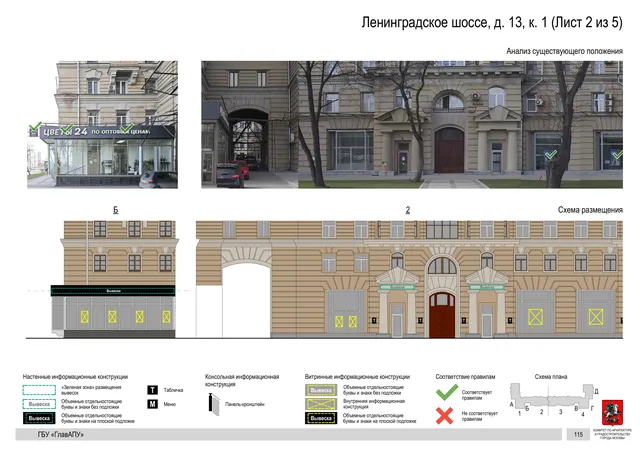Click letter 'Г' on the plan scheme
Screen dimensions: 640x453
592,408
